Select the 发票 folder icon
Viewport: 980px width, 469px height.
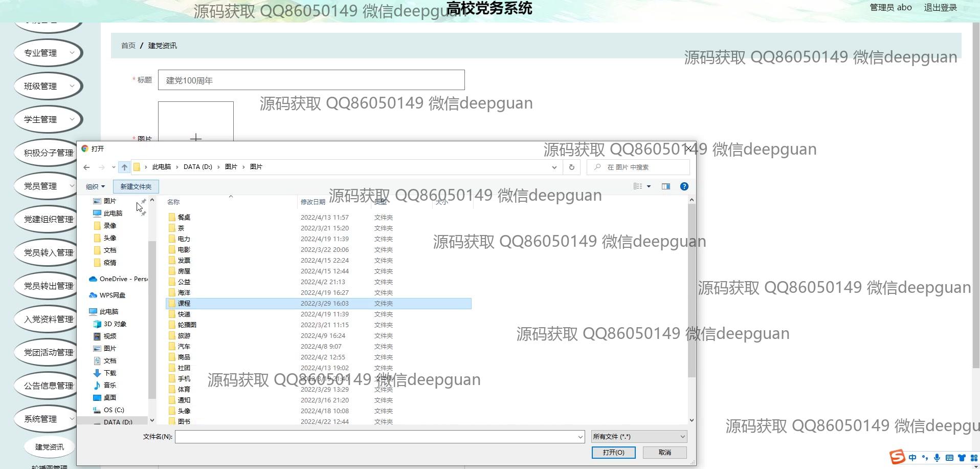pyautogui.click(x=172, y=261)
